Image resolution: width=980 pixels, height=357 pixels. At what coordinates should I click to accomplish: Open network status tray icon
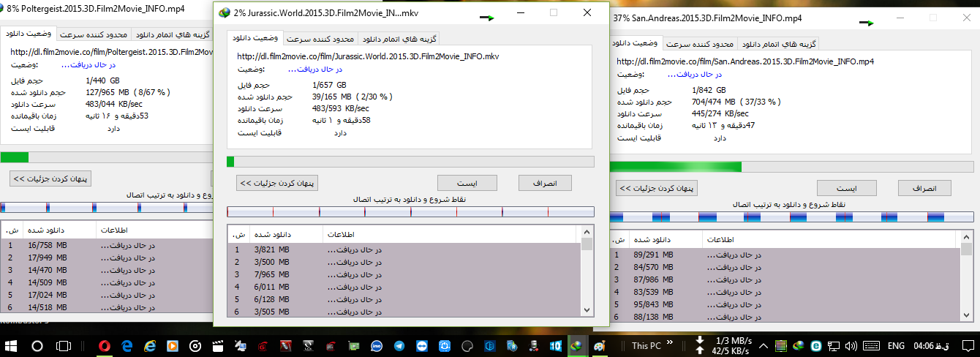pyautogui.click(x=834, y=346)
